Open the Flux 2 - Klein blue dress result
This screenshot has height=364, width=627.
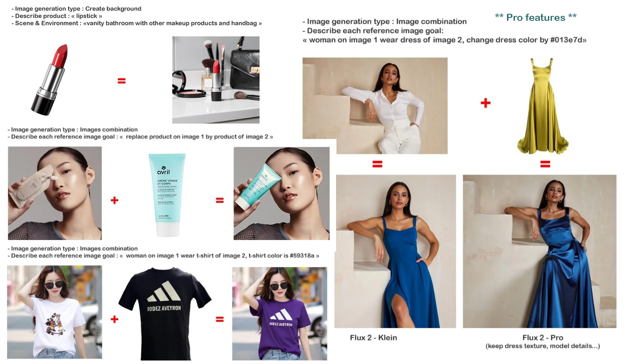pyautogui.click(x=395, y=251)
